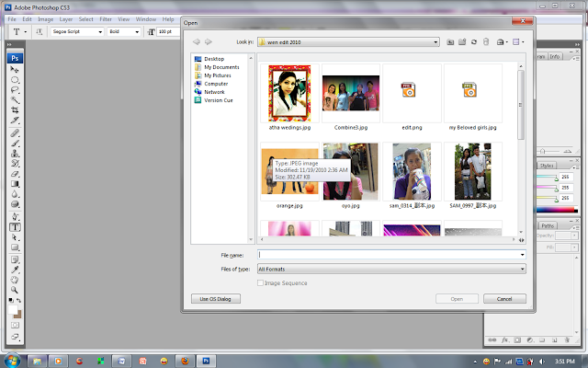Swap foreground and background colors
Viewport: 588px width, 368px height.
(x=18, y=301)
